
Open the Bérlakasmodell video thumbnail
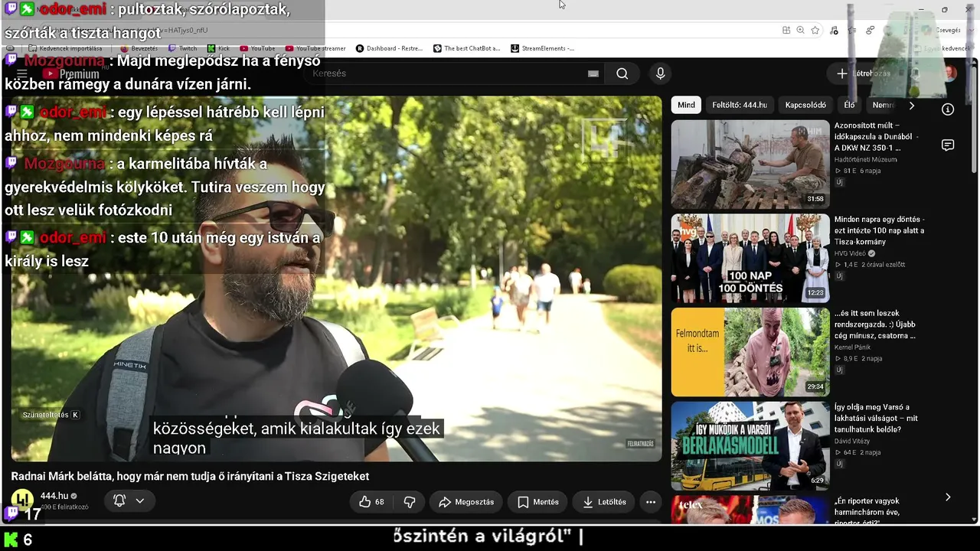(750, 446)
